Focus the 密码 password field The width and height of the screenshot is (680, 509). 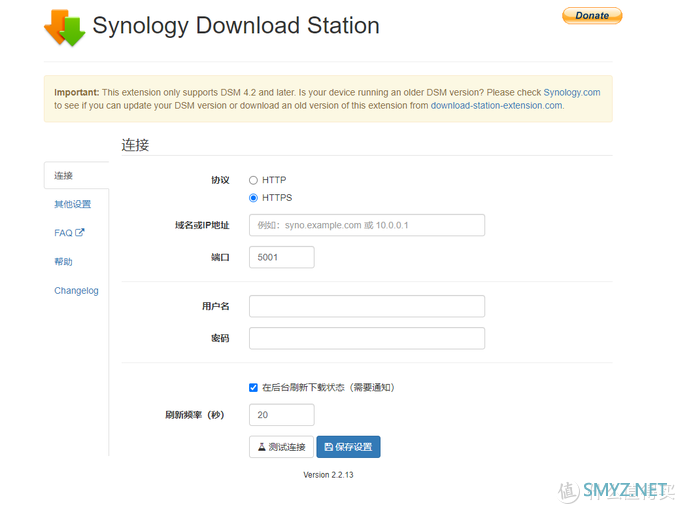coord(367,338)
